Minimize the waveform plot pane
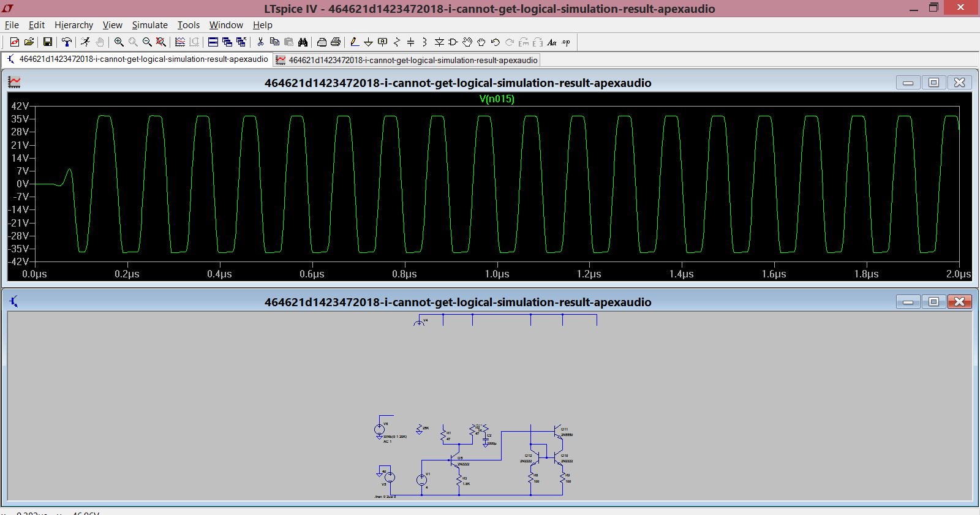The height and width of the screenshot is (515, 980). [908, 82]
